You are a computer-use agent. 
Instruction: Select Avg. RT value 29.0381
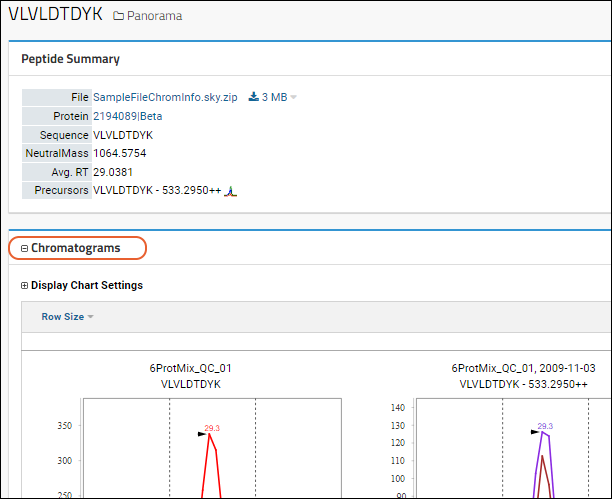(x=113, y=172)
